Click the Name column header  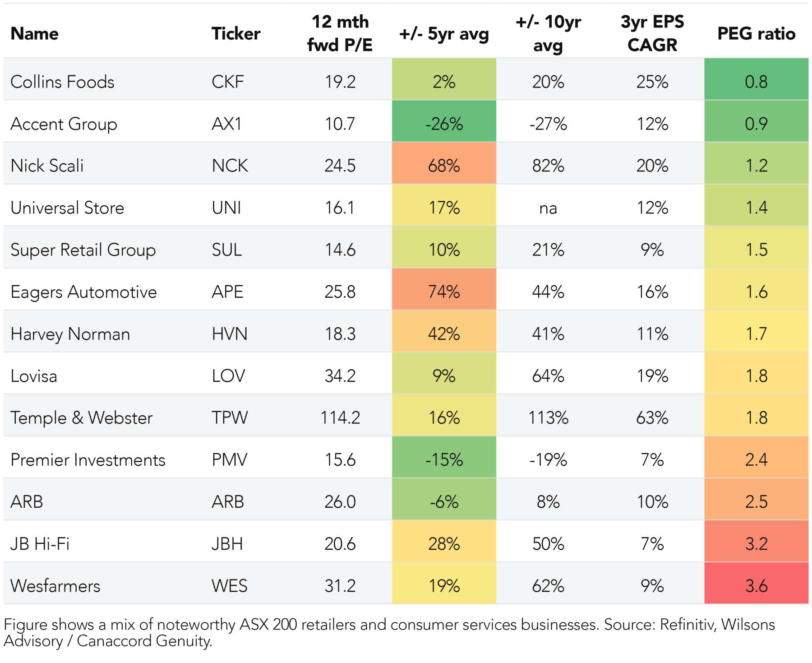point(35,34)
